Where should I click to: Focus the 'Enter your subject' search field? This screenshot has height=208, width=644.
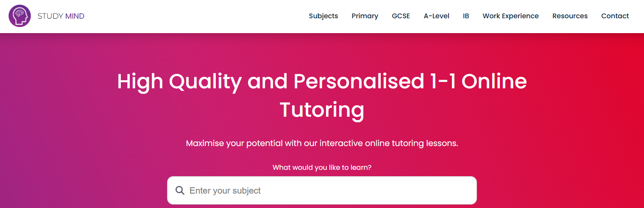322,191
